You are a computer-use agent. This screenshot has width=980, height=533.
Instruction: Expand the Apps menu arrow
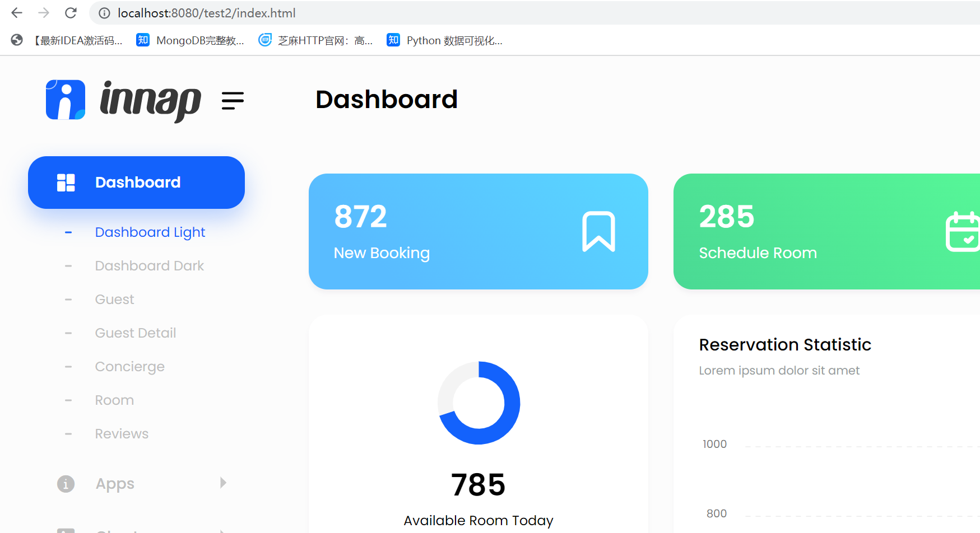223,483
